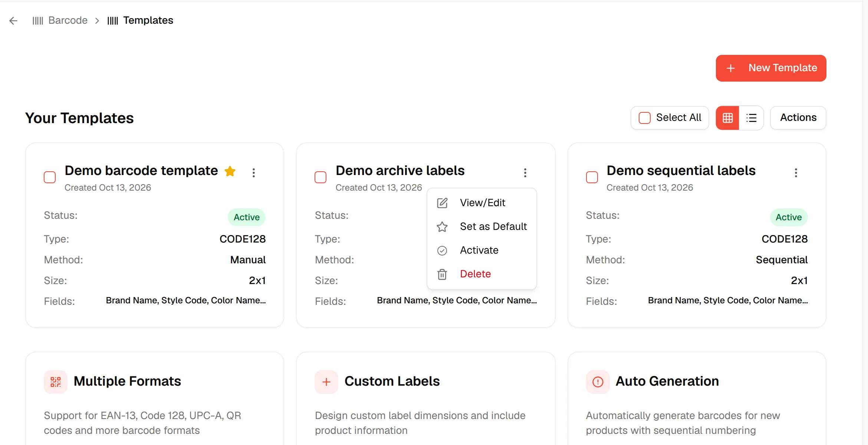
Task: Select the Demo sequential labels checkbox
Action: [592, 177]
